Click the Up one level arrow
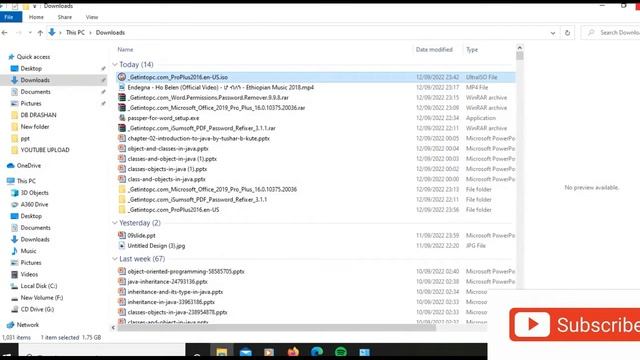The width and height of the screenshot is (640, 360). pyautogui.click(x=40, y=33)
